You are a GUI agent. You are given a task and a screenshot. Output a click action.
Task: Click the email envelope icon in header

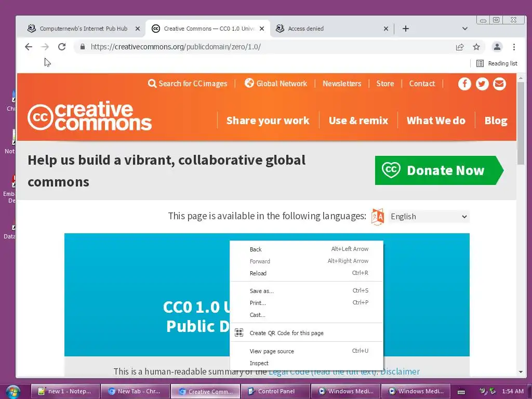click(x=499, y=84)
